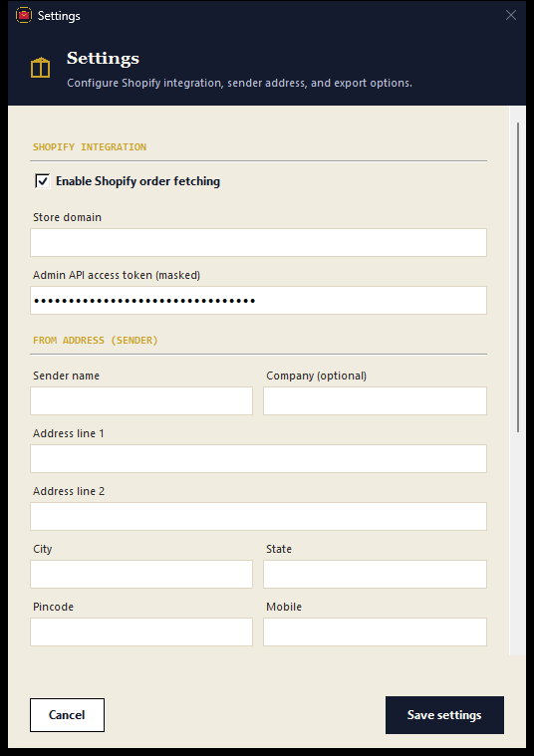Click the configure Shopify integration description text

(240, 83)
